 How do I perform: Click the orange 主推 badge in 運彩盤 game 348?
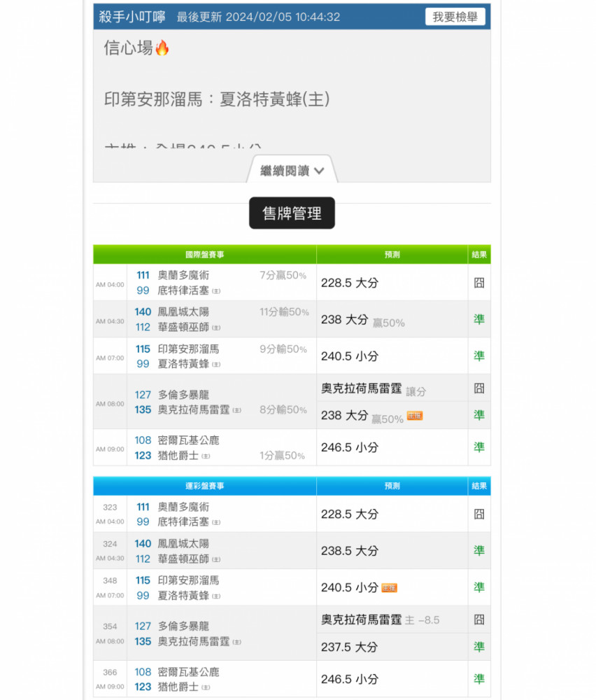pyautogui.click(x=389, y=588)
